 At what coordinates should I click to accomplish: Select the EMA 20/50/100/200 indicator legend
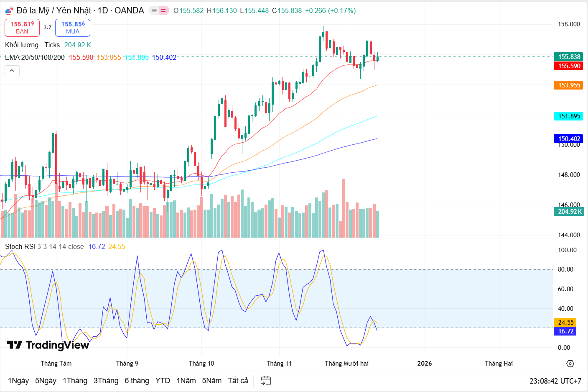tap(35, 57)
